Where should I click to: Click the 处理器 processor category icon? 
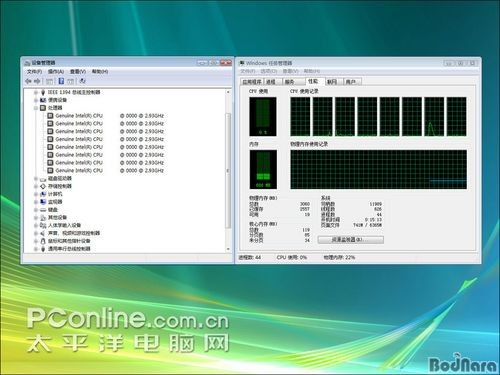43,108
